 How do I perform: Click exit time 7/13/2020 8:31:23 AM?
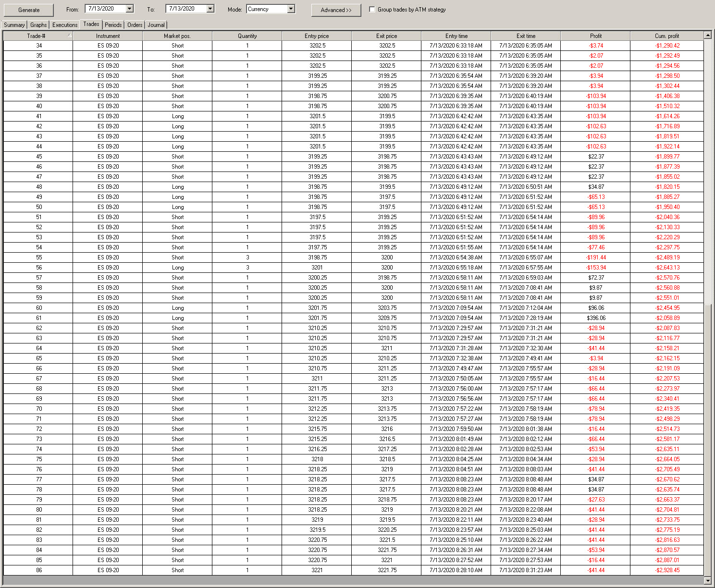[526, 570]
